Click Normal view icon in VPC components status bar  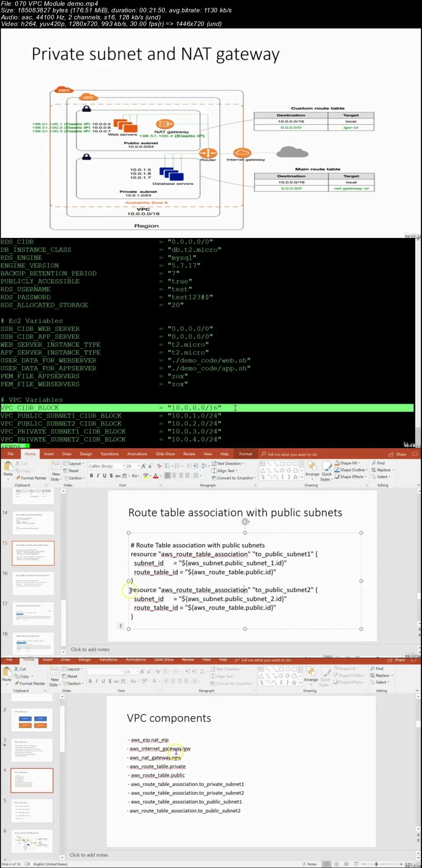(x=326, y=864)
